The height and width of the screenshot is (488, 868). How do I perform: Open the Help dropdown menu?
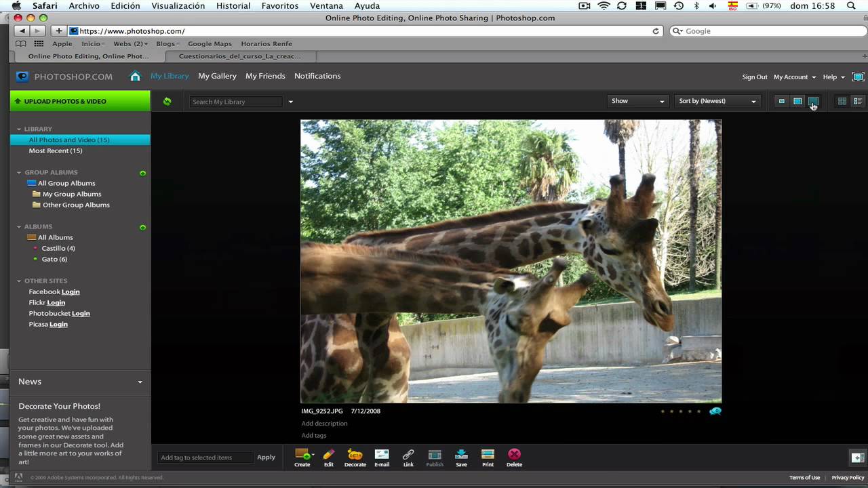(x=834, y=77)
